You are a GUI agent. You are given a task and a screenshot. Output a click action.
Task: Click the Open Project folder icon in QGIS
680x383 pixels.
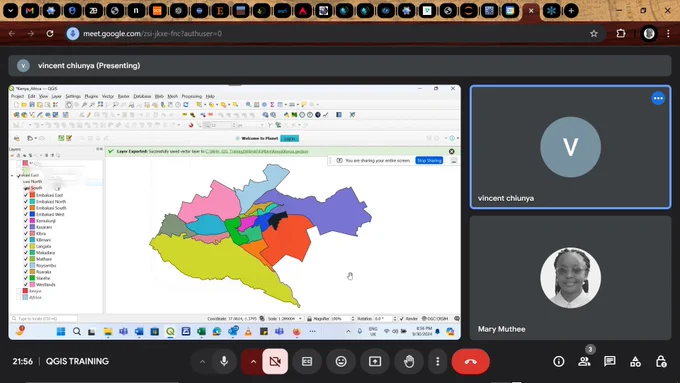pyautogui.click(x=24, y=105)
